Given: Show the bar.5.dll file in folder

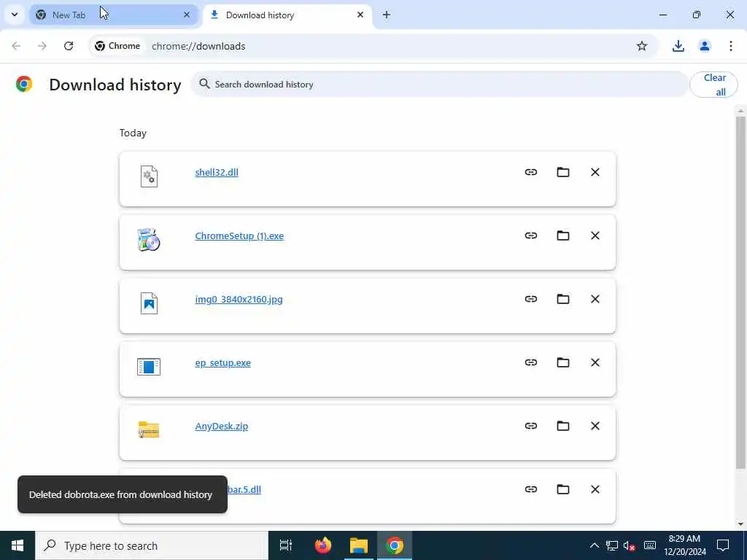Looking at the screenshot, I should (563, 489).
